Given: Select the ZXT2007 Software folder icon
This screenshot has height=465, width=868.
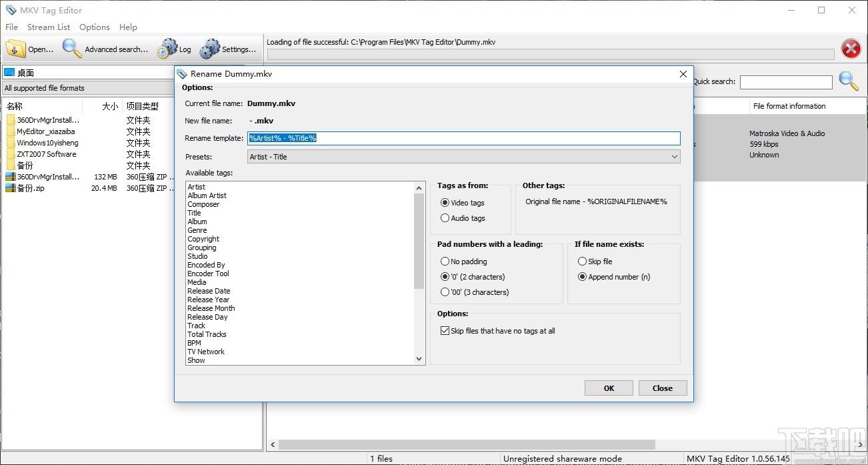Looking at the screenshot, I should point(11,154).
